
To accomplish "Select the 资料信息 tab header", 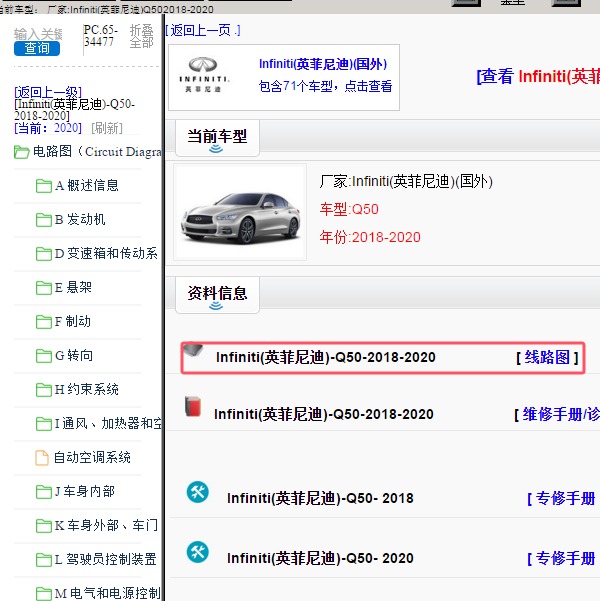I will (x=217, y=295).
